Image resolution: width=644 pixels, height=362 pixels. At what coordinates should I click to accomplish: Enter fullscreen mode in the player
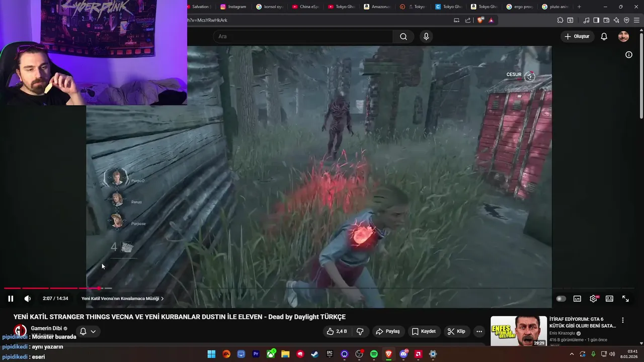coord(625,299)
